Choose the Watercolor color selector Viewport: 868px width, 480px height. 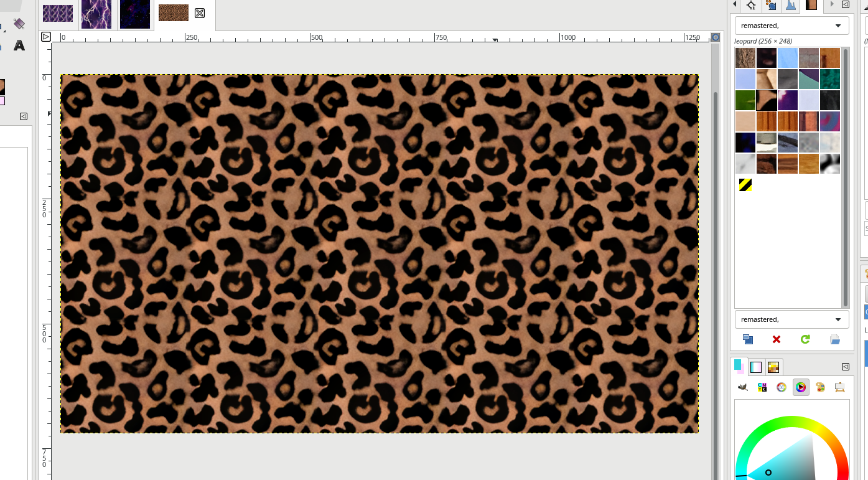[782, 388]
